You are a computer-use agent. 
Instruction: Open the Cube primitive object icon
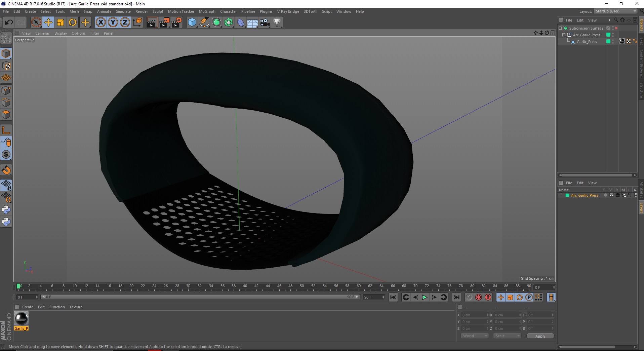point(192,23)
